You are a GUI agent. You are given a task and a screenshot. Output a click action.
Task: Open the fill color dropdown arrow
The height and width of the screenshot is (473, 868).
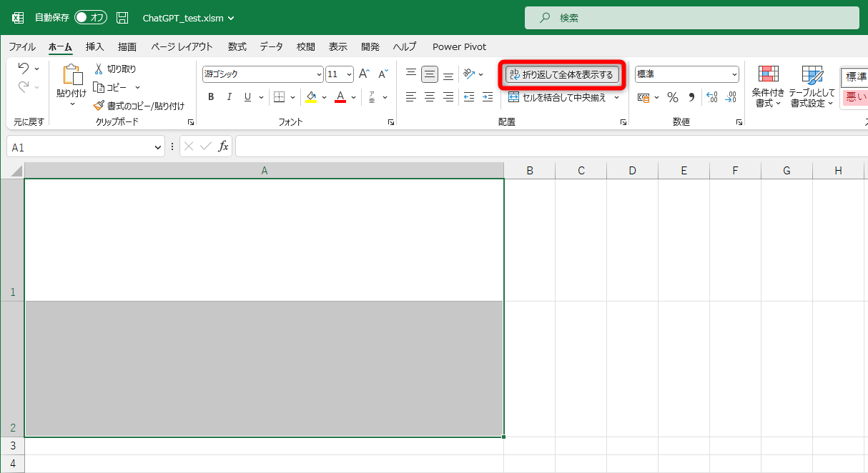tap(325, 96)
